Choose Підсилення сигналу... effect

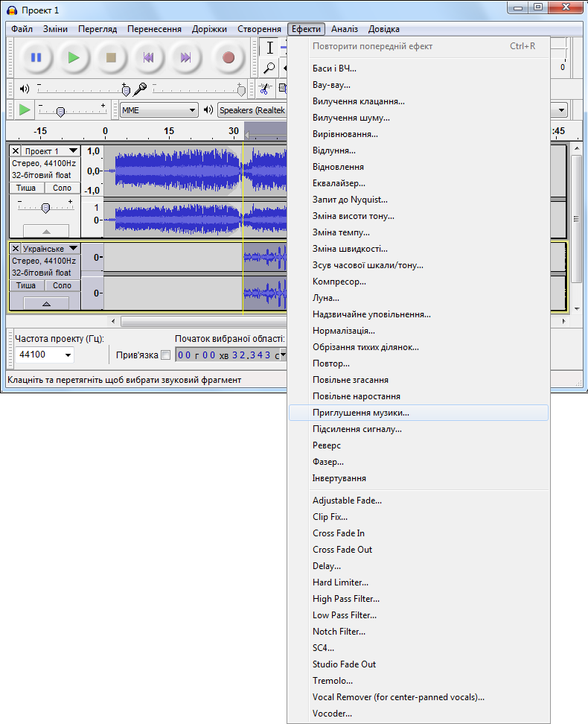[418, 429]
